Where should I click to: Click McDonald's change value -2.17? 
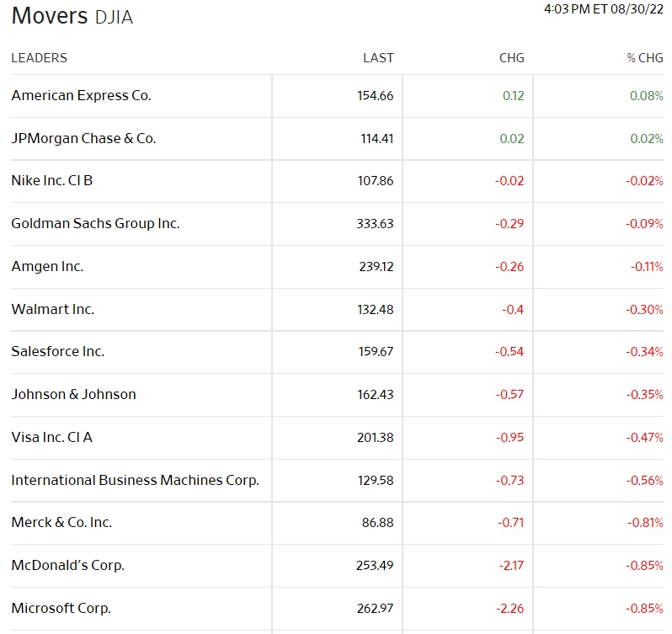(511, 566)
